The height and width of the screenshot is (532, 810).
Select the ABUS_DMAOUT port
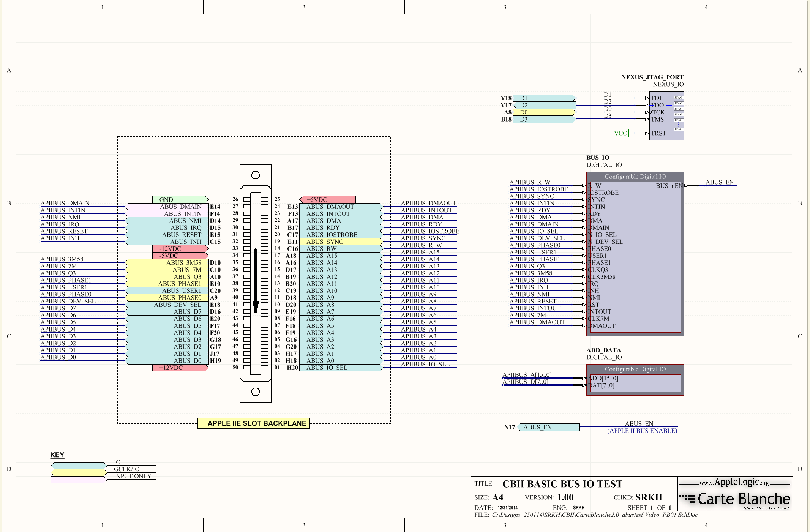341,207
